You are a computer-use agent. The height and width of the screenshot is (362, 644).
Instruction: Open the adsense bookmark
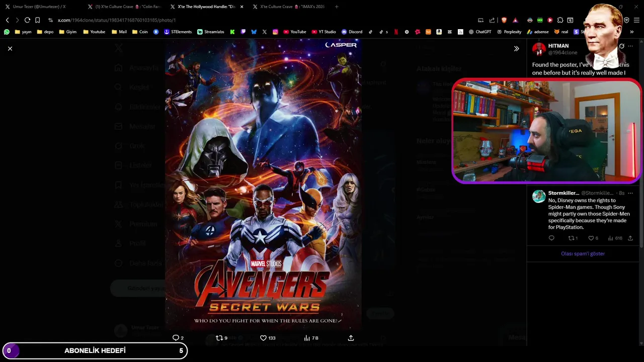(537, 32)
